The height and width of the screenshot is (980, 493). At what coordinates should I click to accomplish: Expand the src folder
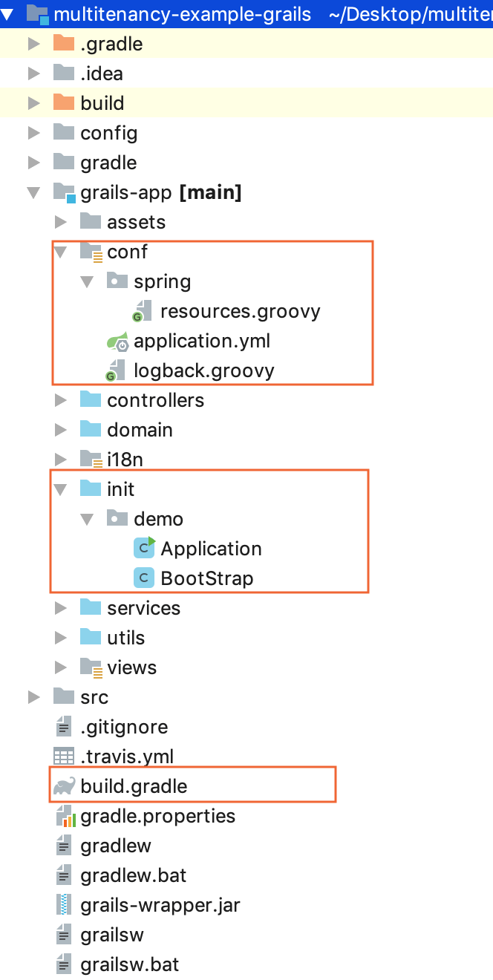tap(33, 697)
